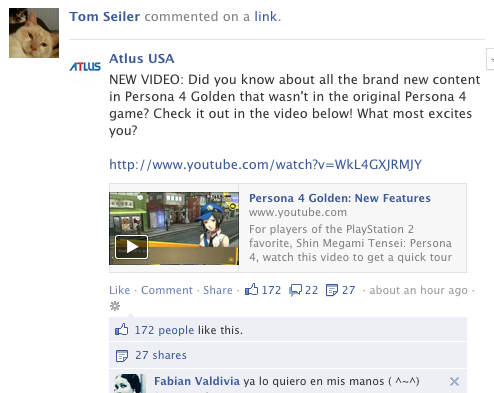View the 172 people who like this
This screenshot has width=494, height=393.
pos(164,330)
